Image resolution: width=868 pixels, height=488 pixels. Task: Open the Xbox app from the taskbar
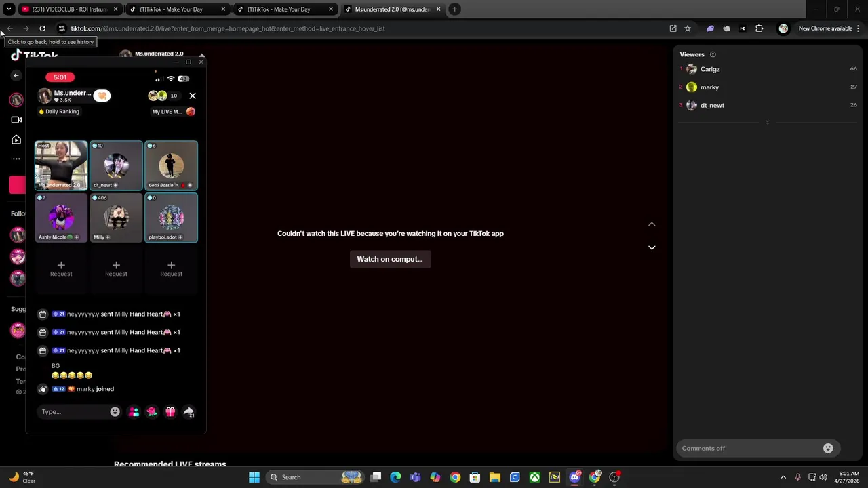coord(535,477)
